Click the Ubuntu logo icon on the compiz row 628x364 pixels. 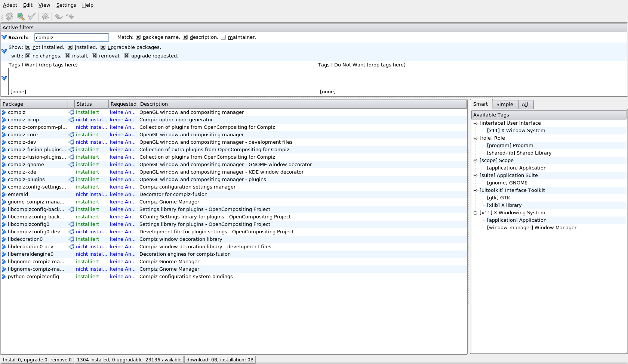coord(71,112)
